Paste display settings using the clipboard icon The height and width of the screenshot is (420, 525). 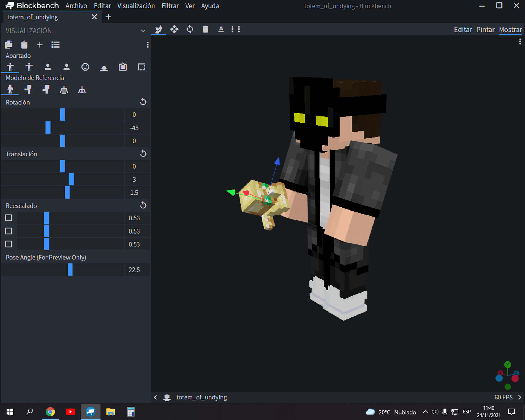[x=24, y=45]
